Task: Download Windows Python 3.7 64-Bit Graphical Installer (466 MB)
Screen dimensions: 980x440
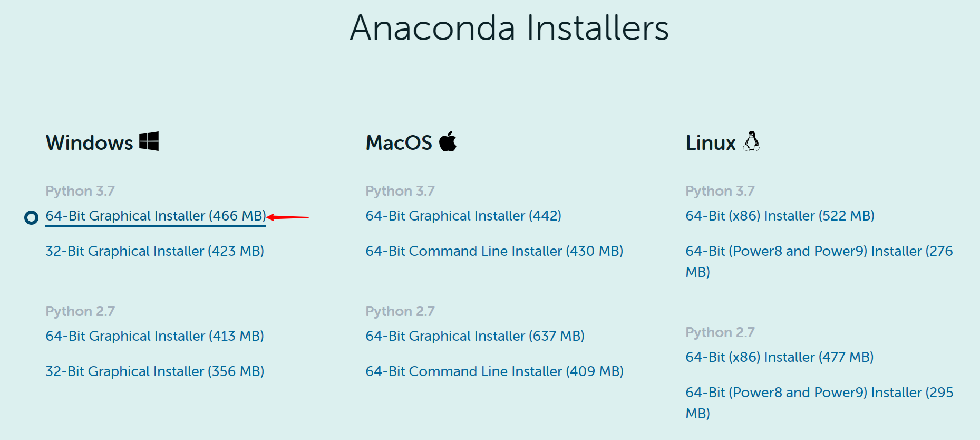Action: (x=156, y=216)
